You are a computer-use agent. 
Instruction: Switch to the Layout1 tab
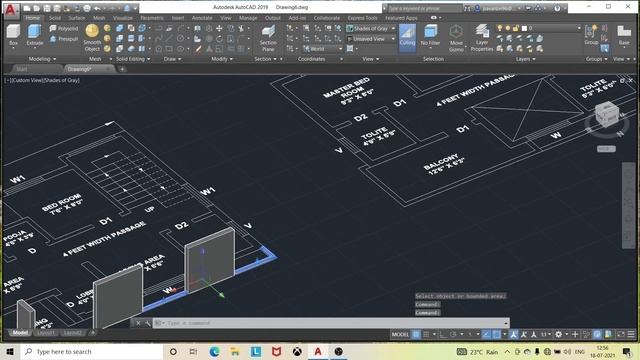[x=46, y=333]
